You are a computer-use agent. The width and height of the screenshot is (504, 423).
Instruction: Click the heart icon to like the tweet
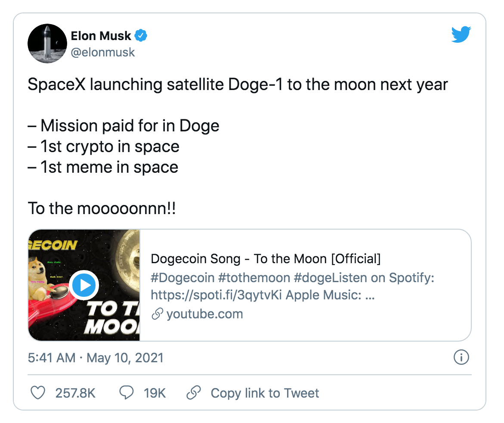38,393
